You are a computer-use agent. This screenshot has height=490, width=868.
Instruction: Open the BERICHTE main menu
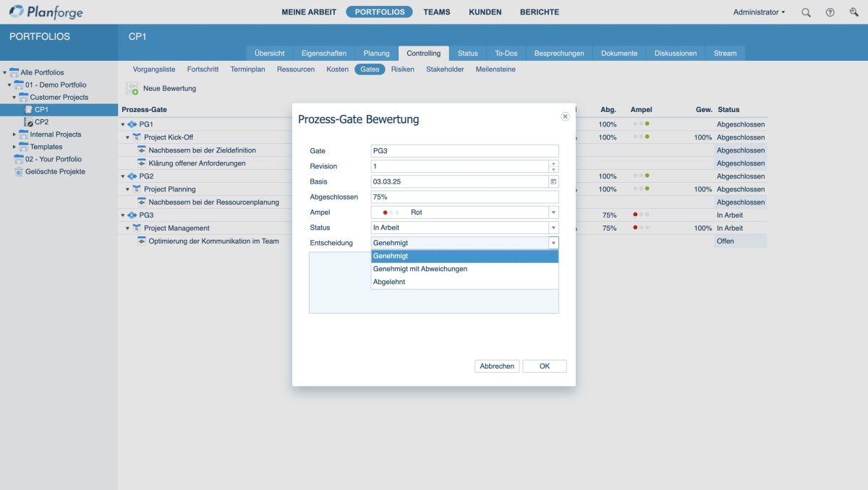click(x=539, y=12)
